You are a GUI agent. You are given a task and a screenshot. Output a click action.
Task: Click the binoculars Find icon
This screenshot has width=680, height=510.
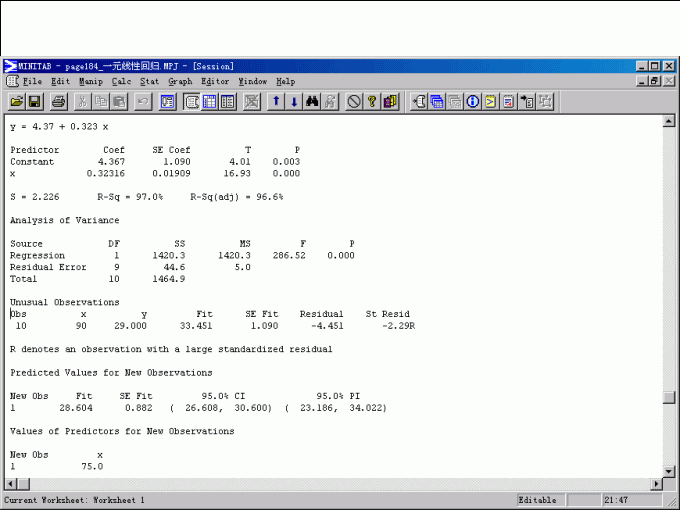[312, 102]
